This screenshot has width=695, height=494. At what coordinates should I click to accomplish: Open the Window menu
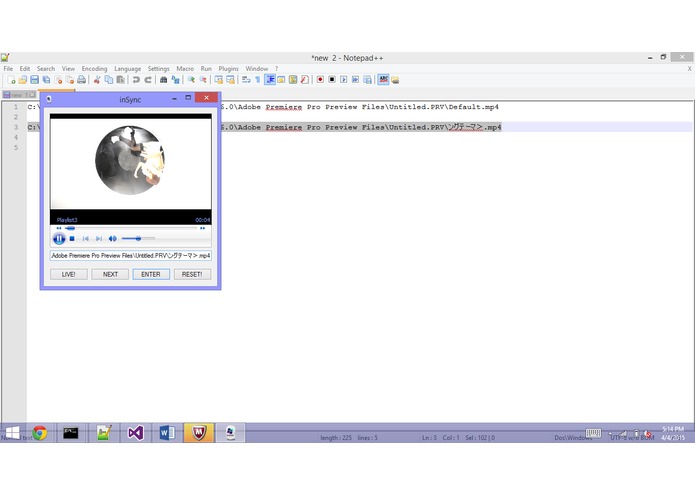point(257,69)
